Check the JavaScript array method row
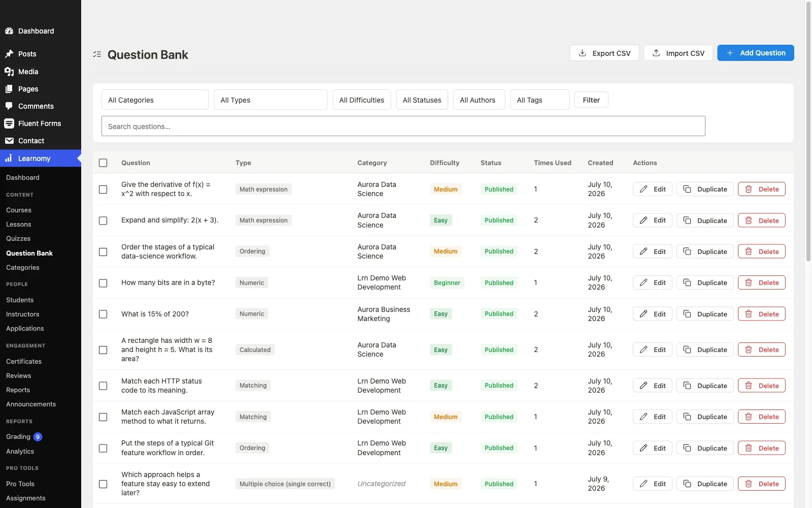Image resolution: width=812 pixels, height=508 pixels. [103, 417]
